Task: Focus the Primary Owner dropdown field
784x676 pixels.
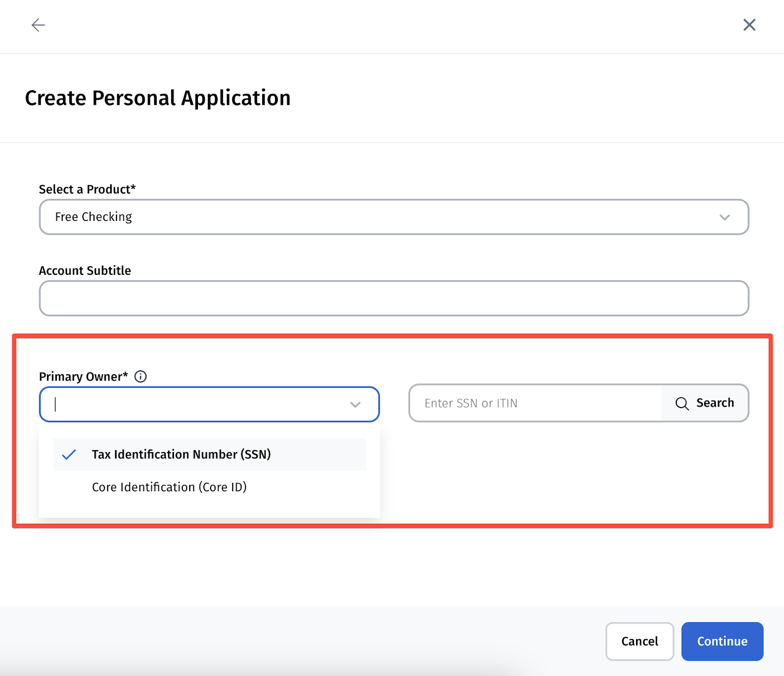Action: (x=196, y=404)
